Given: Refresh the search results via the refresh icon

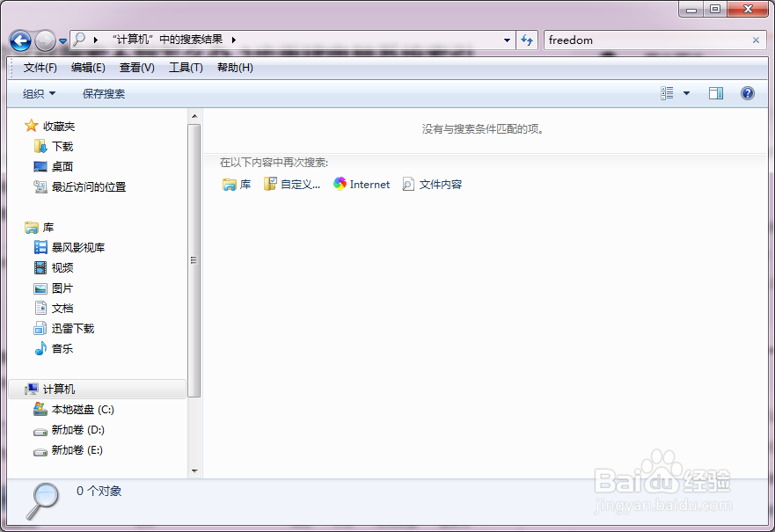Looking at the screenshot, I should tap(527, 40).
